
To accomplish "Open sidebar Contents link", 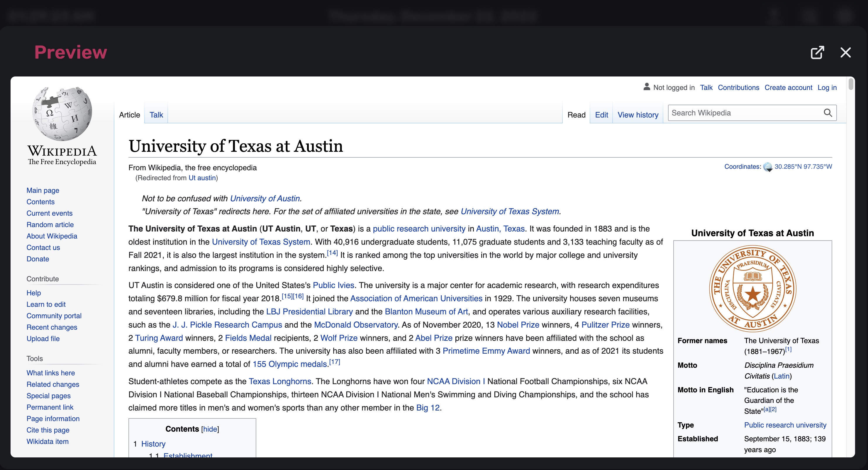I will click(x=40, y=202).
